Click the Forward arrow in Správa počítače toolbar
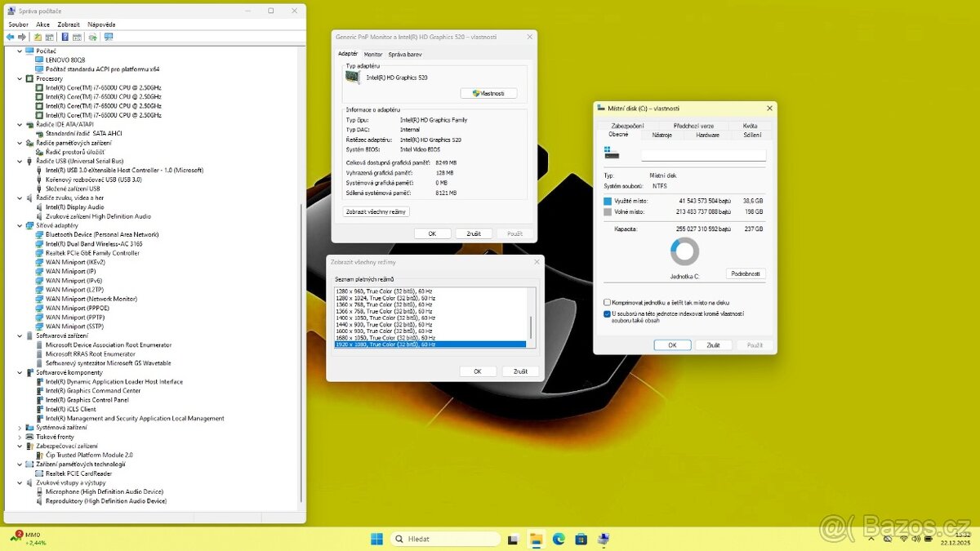Screen dimensions: 980x551 pos(22,36)
